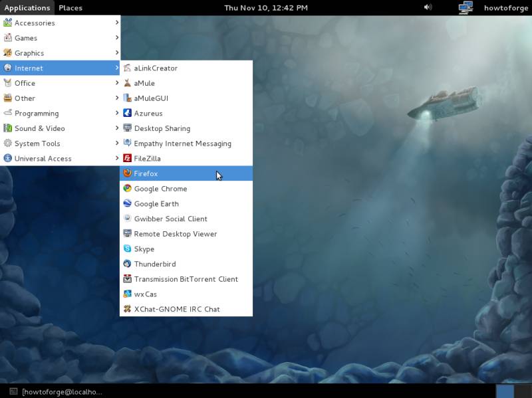
Task: Switch to the first workspace
Action: pyautogui.click(x=505, y=391)
